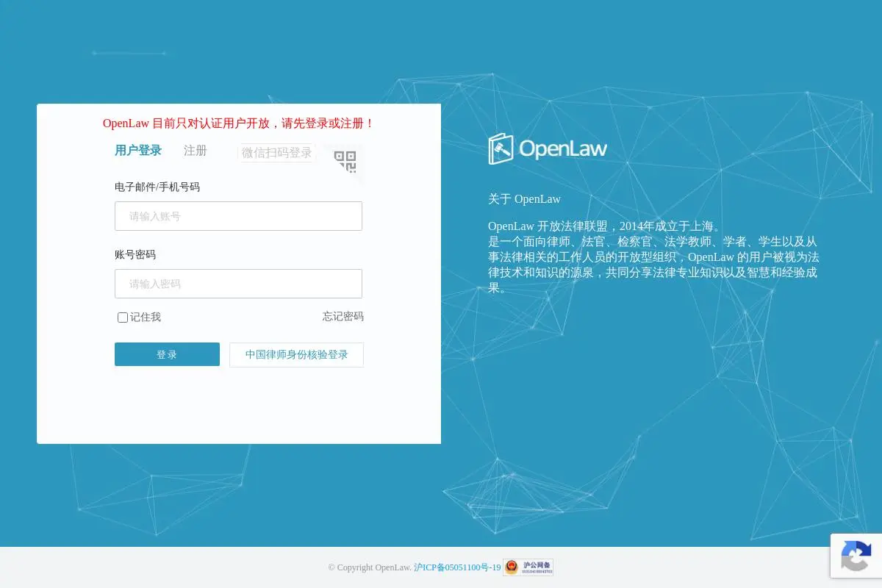Focus the 请输入账号 account field
Image resolution: width=882 pixels, height=588 pixels.
(x=238, y=216)
